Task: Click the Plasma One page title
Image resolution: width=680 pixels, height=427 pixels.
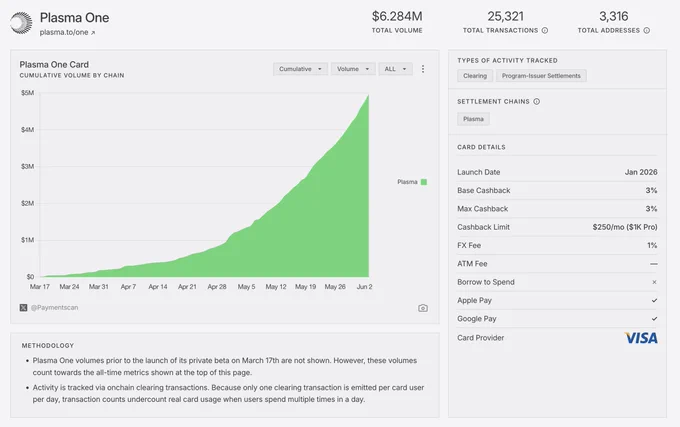Action: (x=75, y=18)
